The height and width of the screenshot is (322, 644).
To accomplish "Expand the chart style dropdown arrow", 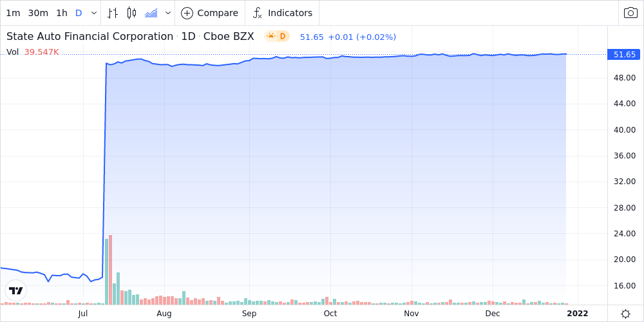I will [x=168, y=13].
